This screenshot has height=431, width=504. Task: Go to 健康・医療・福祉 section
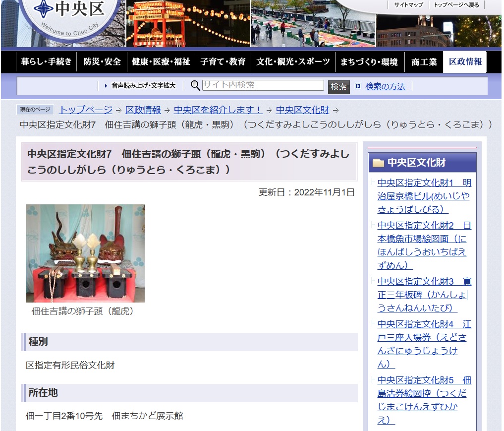coord(161,62)
